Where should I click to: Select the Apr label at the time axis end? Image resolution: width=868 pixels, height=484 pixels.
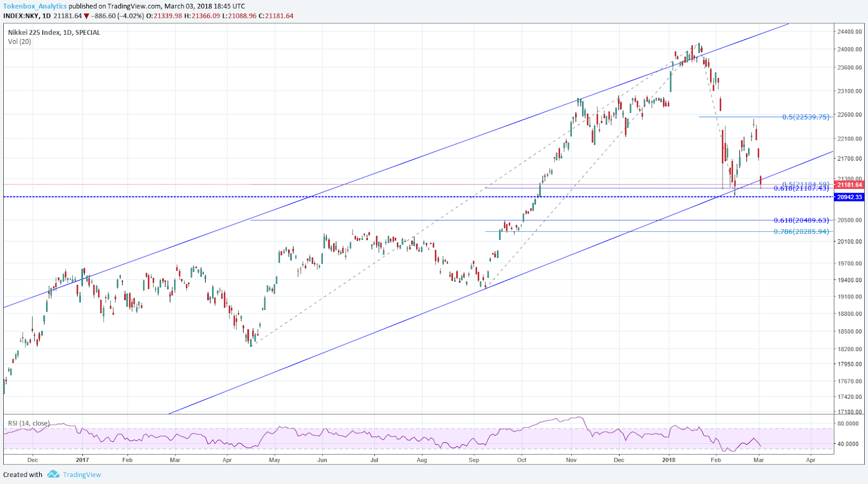pos(810,460)
